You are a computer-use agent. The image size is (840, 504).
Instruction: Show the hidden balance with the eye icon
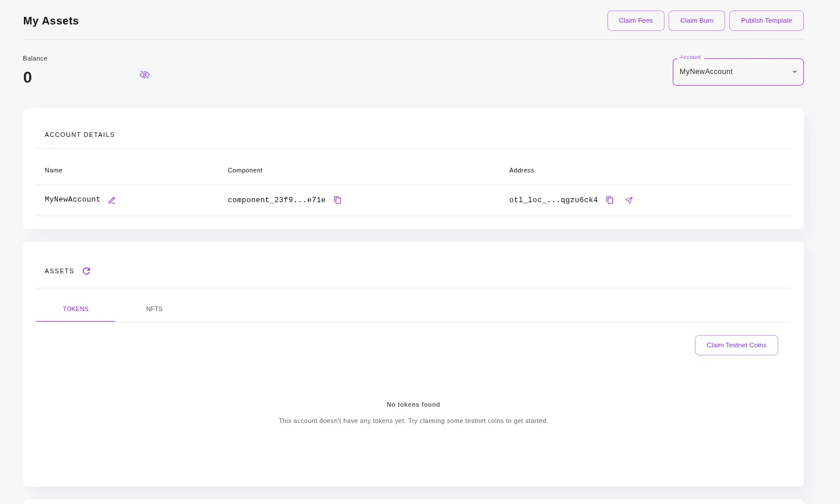pyautogui.click(x=145, y=75)
